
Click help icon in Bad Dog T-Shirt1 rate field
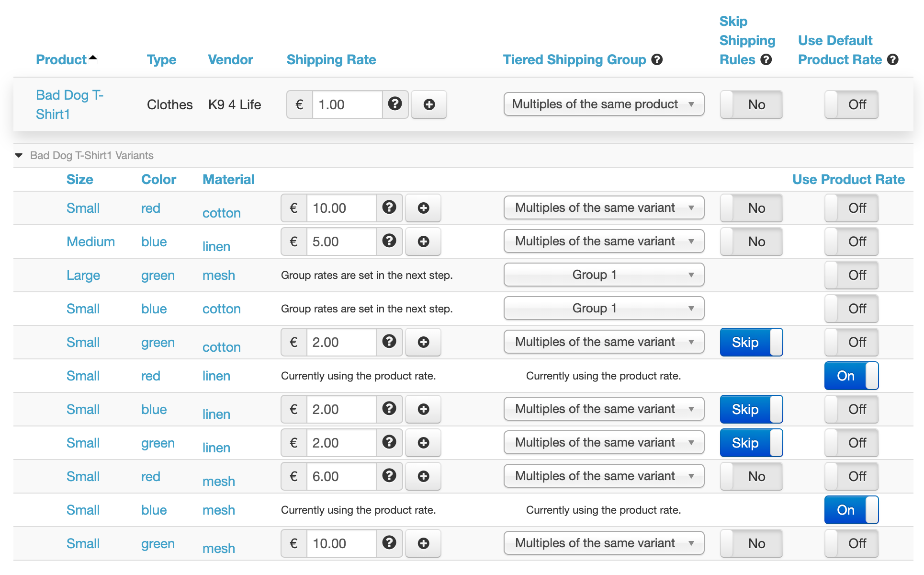(395, 104)
